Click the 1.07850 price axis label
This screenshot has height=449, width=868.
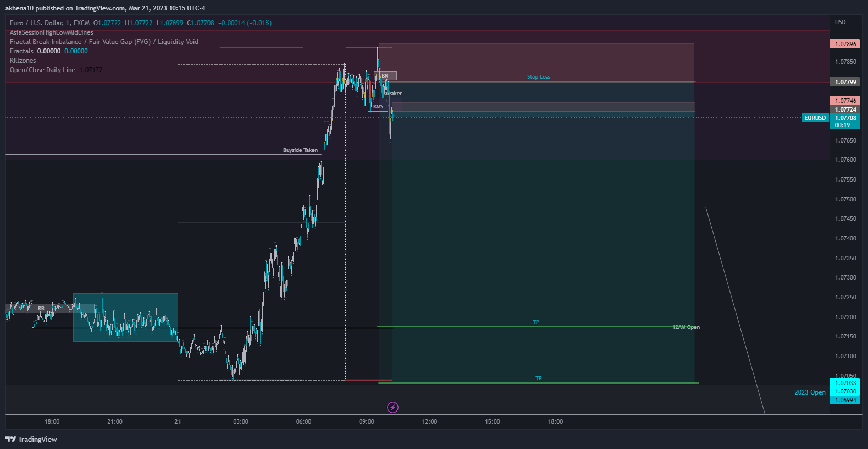click(845, 62)
